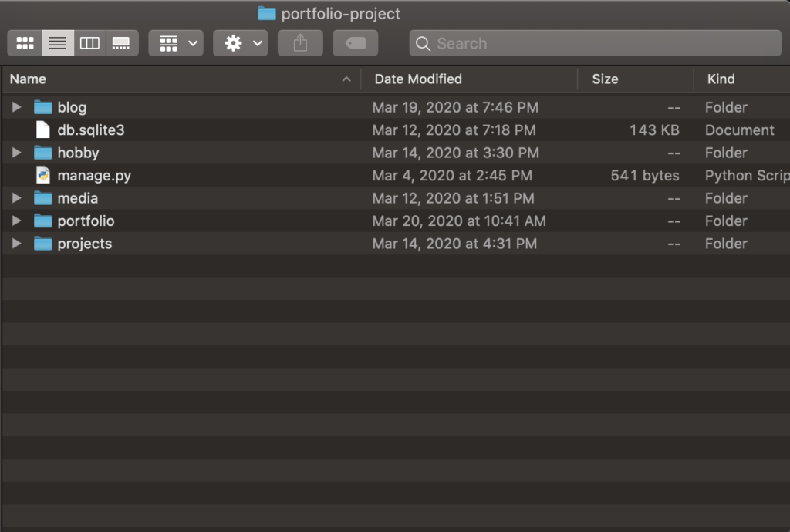The image size is (790, 532).
Task: Click the date Mar 19, 2020 at 7:46 PM
Action: pyautogui.click(x=455, y=107)
